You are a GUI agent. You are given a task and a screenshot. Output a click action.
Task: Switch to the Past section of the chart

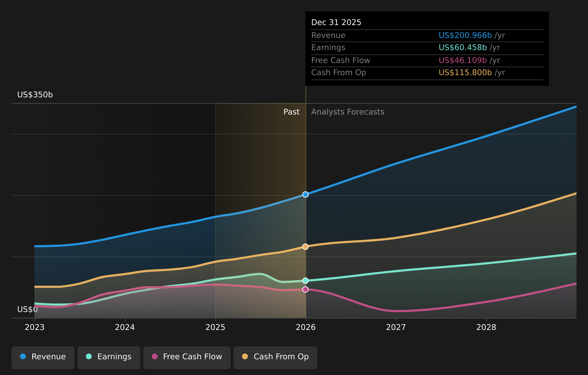(x=291, y=112)
